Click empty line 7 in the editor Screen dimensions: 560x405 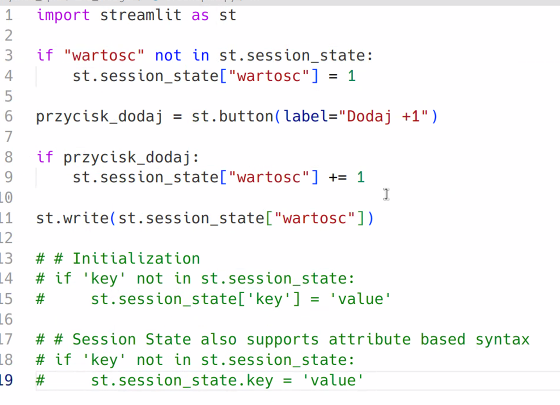pyautogui.click(x=286, y=137)
